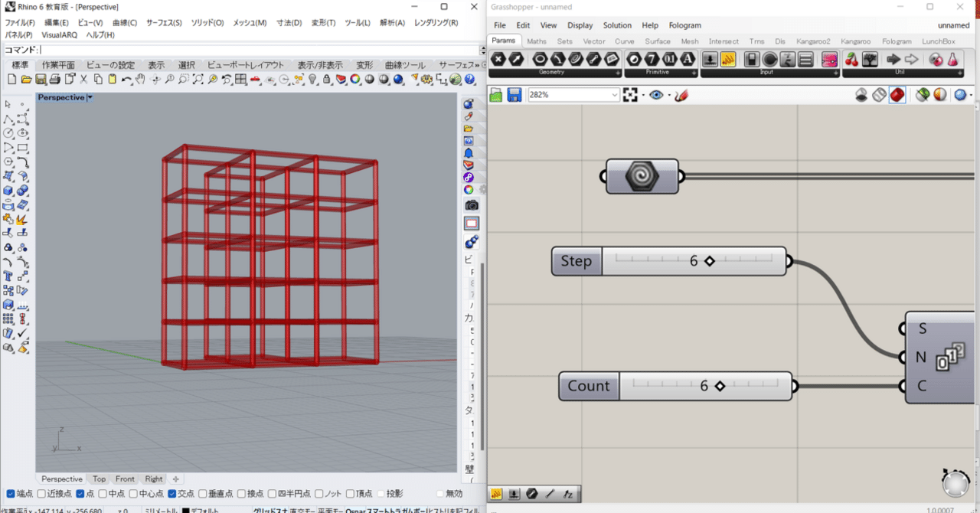Click the sketch brush icon in Grasshopper toolbar
980x513 pixels.
[x=681, y=95]
